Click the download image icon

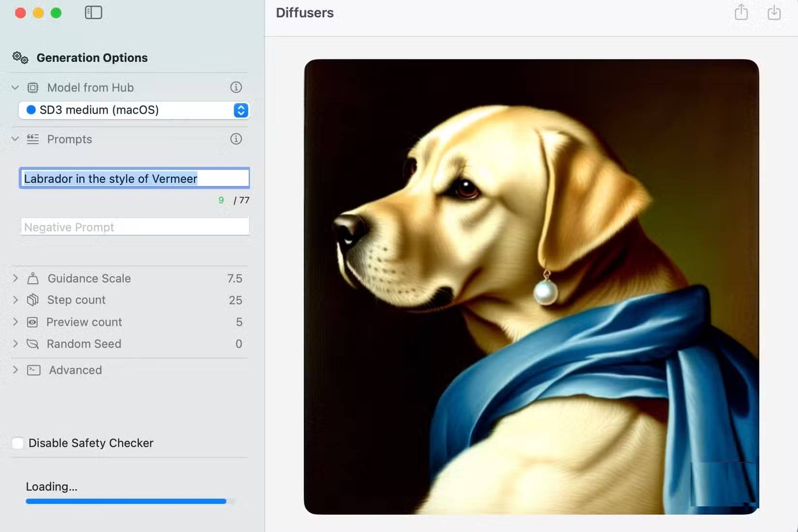[774, 13]
